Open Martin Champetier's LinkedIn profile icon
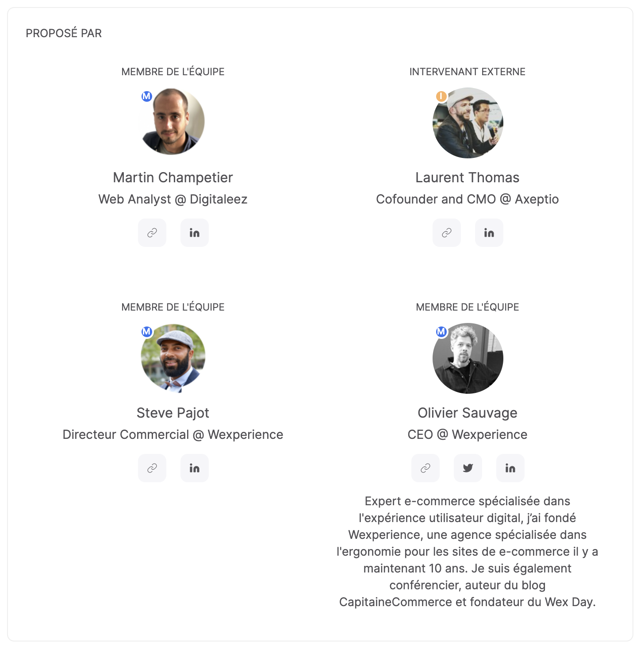 pos(195,233)
